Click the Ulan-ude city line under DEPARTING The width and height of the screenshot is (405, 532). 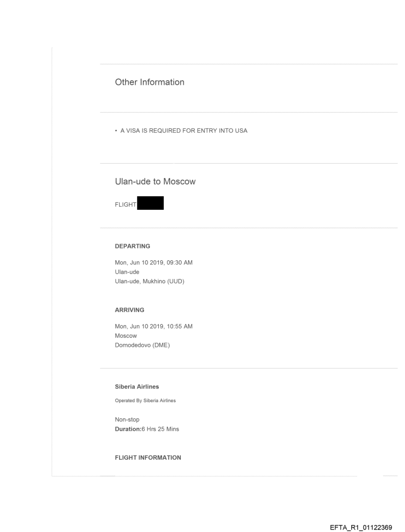pos(127,272)
